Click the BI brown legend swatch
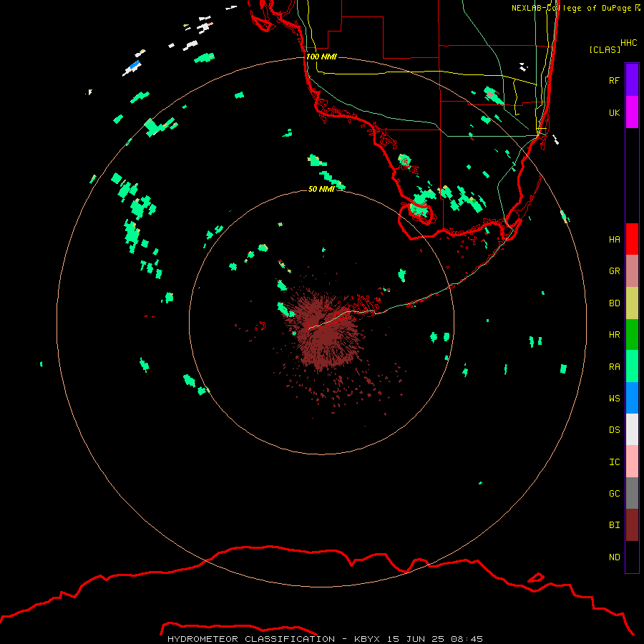644x644 pixels. pyautogui.click(x=632, y=525)
